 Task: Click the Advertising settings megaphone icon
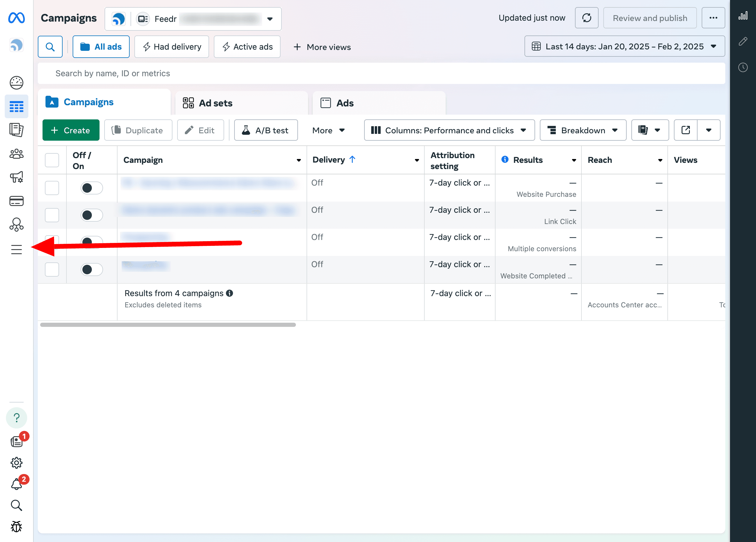click(17, 177)
